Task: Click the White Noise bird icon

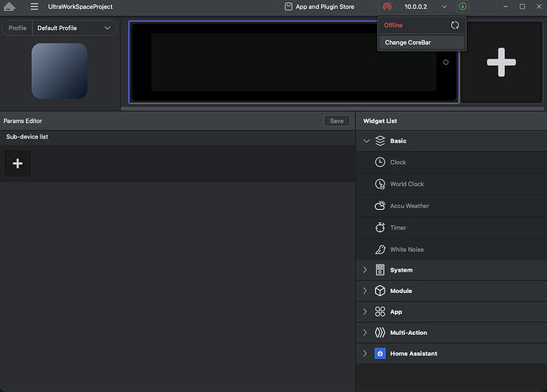Action: click(x=380, y=249)
